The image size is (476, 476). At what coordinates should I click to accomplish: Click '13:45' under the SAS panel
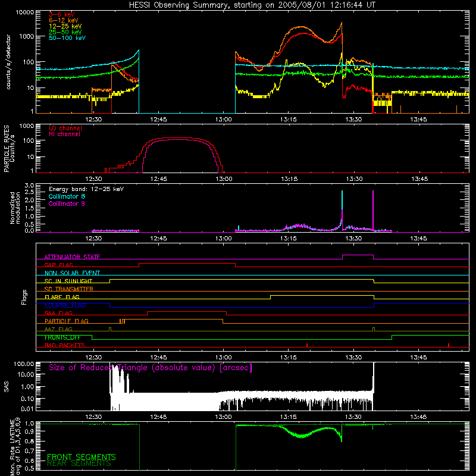419,417
